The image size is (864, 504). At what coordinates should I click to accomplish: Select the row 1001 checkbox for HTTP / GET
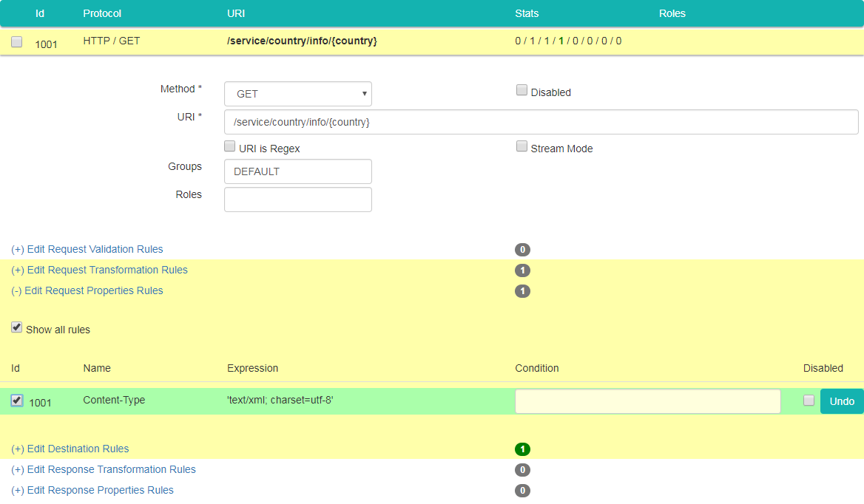click(17, 42)
